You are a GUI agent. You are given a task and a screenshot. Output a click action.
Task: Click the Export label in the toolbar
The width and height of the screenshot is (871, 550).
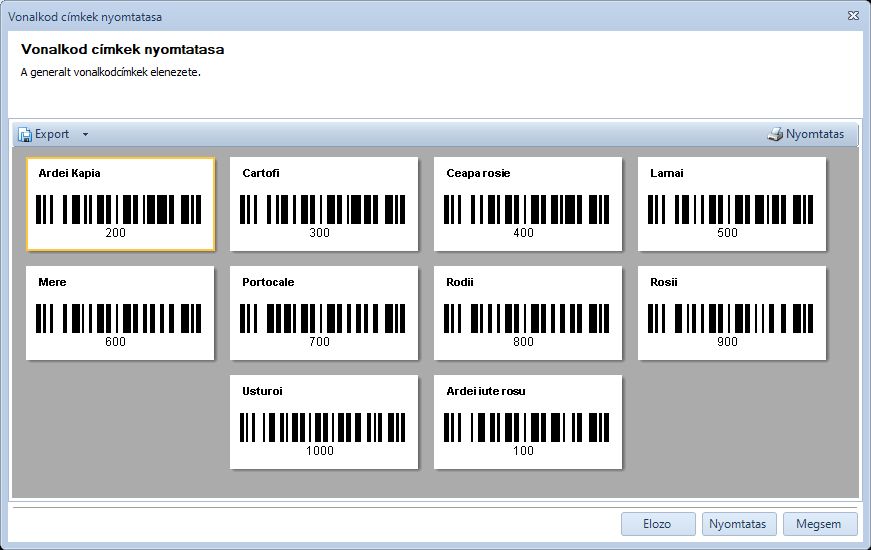point(52,134)
